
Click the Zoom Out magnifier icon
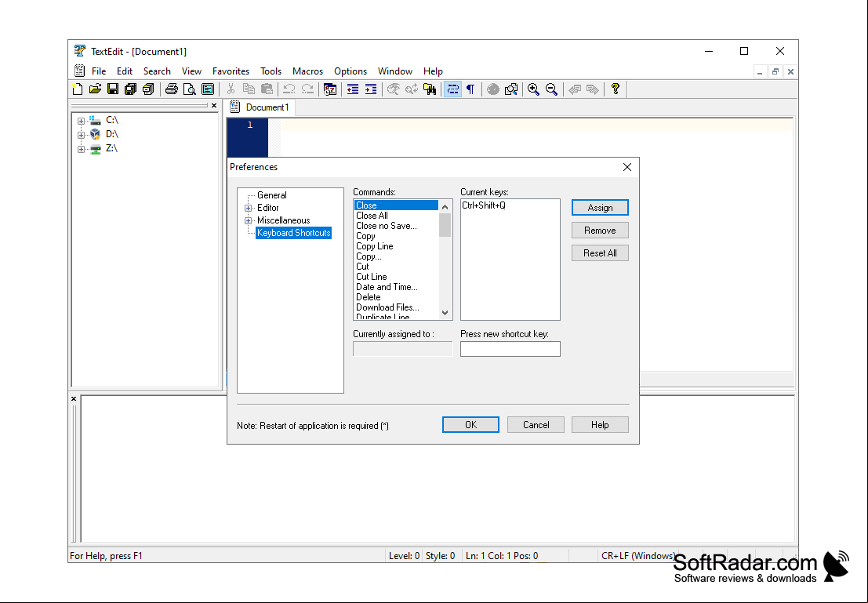pyautogui.click(x=551, y=89)
